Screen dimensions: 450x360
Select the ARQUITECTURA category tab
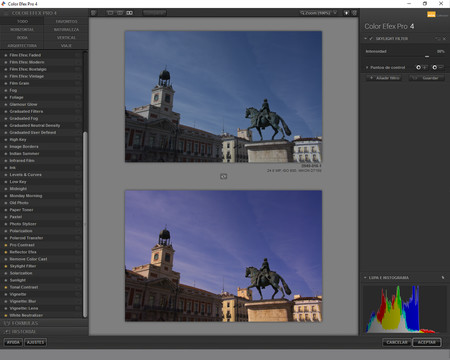(x=22, y=46)
